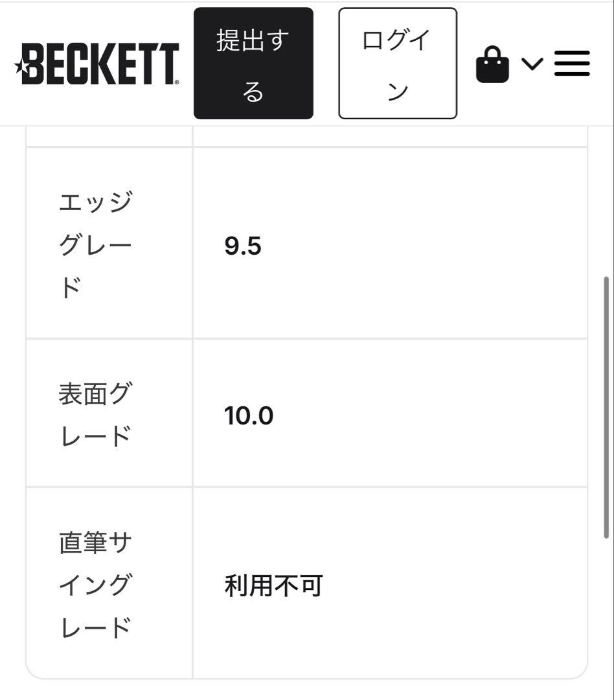Click the ログイン button
The width and height of the screenshot is (614, 700).
tap(397, 64)
